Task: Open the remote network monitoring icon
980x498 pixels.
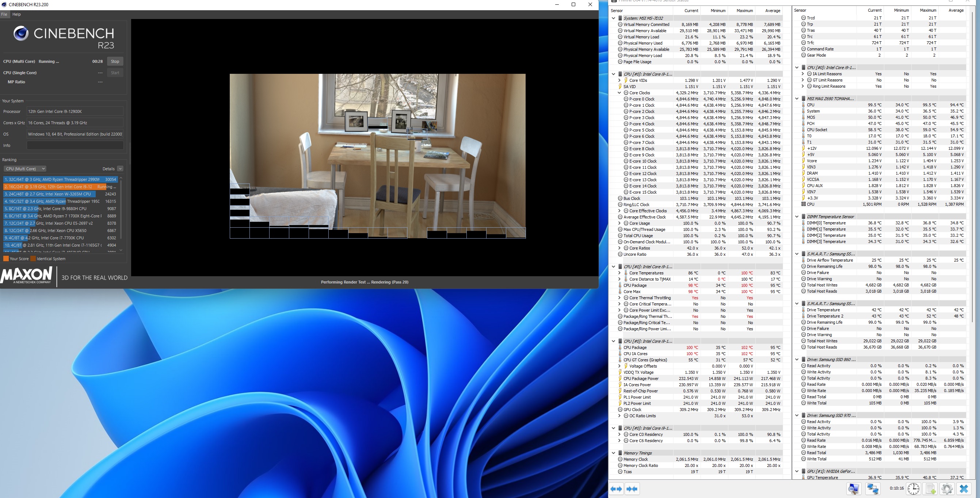Action: [872, 489]
